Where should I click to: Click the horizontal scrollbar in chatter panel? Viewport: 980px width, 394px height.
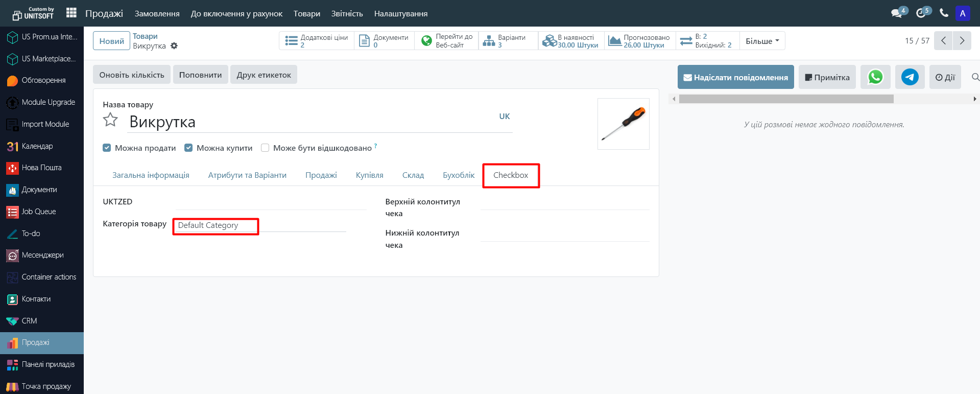click(786, 99)
